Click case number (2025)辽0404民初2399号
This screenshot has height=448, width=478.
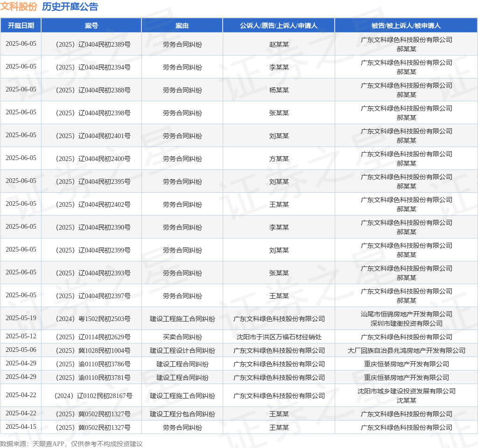pyautogui.click(x=93, y=250)
